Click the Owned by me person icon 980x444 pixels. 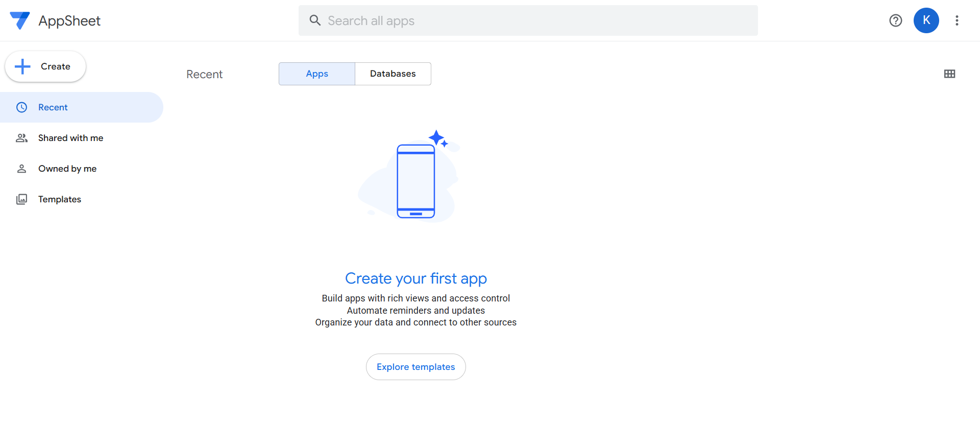coord(21,169)
